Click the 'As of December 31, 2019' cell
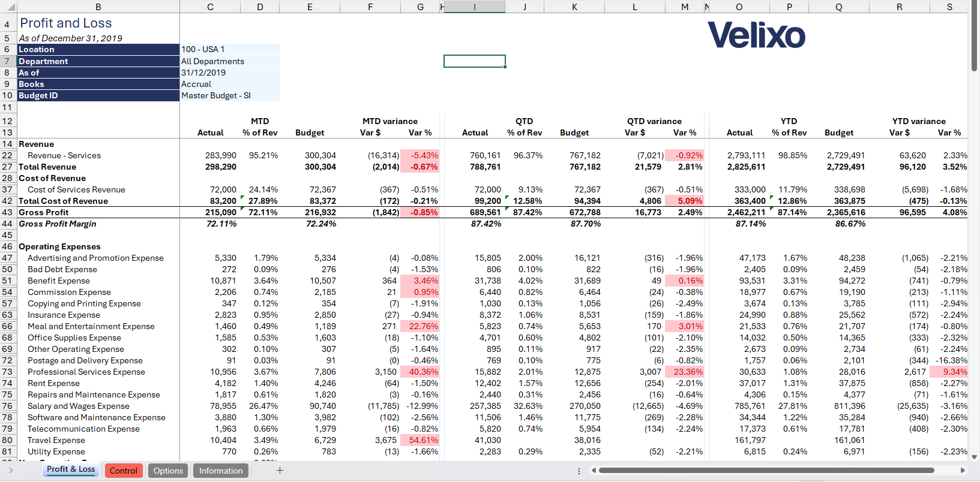 (x=70, y=38)
